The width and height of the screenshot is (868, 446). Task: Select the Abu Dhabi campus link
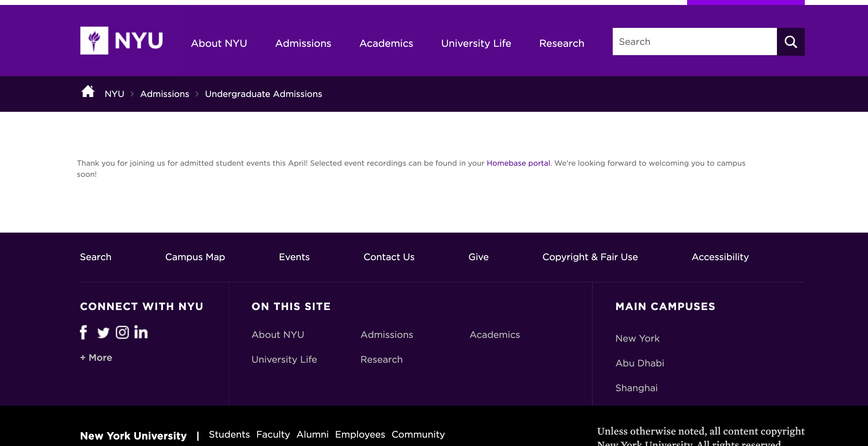[640, 363]
